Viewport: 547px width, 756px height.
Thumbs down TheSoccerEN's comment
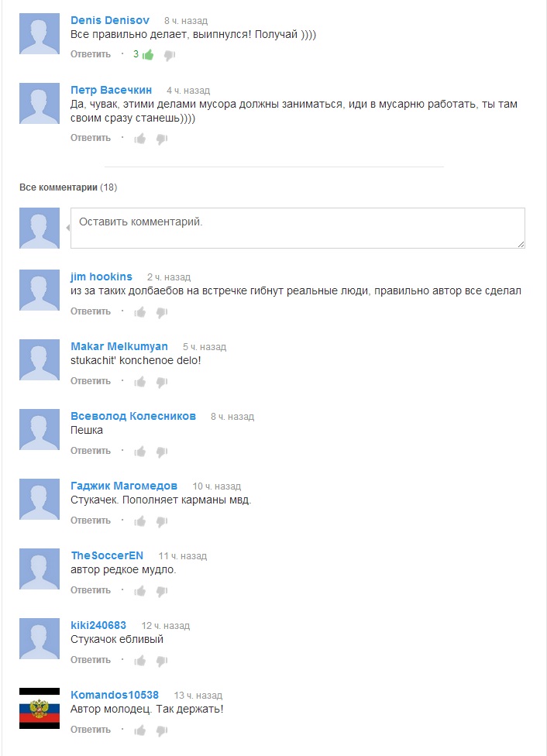click(162, 591)
